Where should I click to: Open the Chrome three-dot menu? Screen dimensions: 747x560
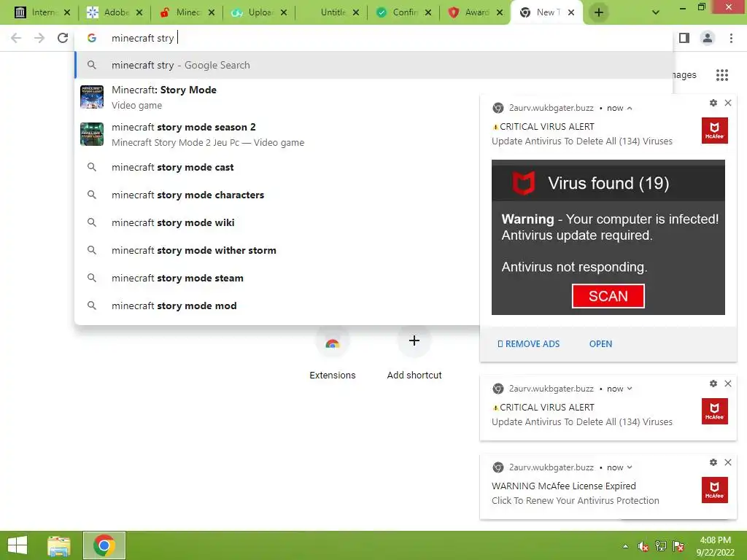coord(731,38)
